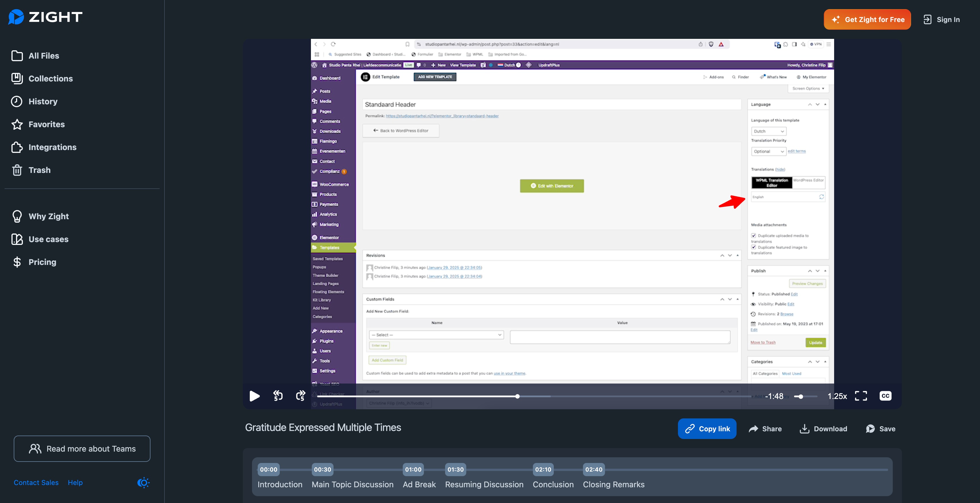Rewind 5 seconds icon

tap(278, 396)
